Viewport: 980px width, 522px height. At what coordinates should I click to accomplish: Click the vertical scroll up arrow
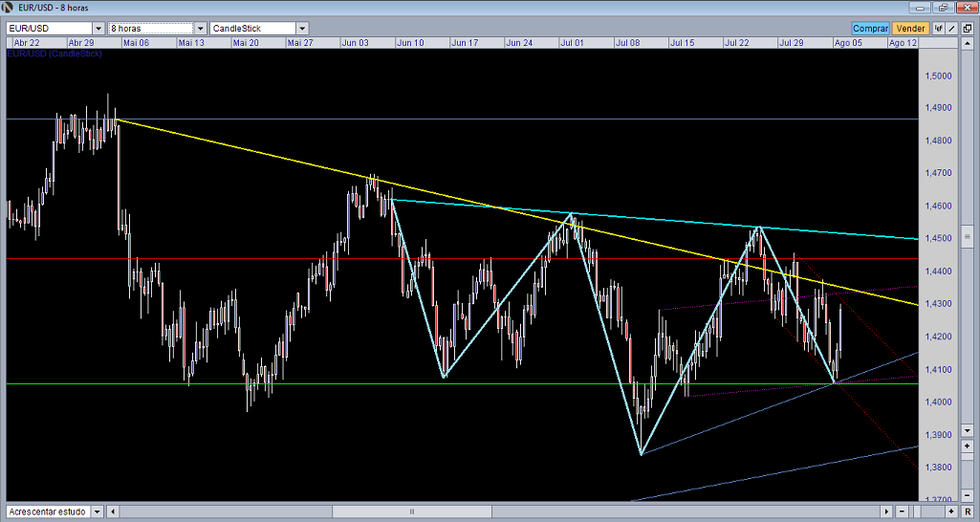point(968,43)
